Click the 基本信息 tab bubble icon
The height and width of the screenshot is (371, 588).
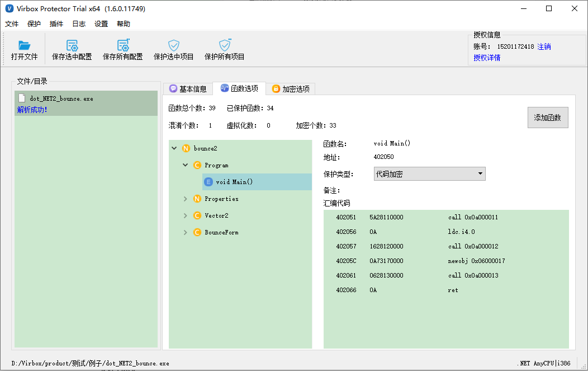coord(173,88)
